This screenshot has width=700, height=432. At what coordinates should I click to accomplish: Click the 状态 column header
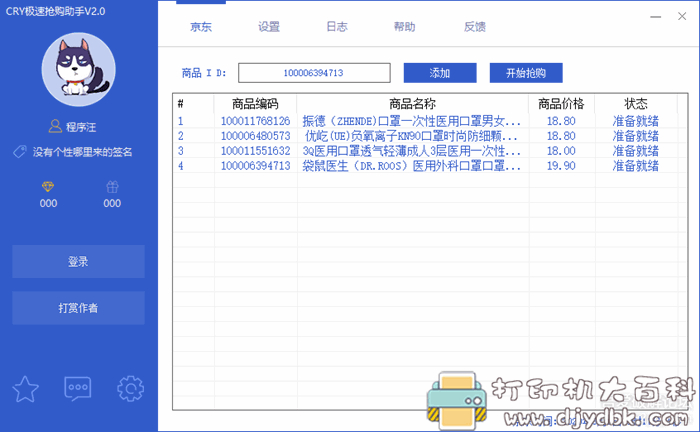(x=636, y=104)
